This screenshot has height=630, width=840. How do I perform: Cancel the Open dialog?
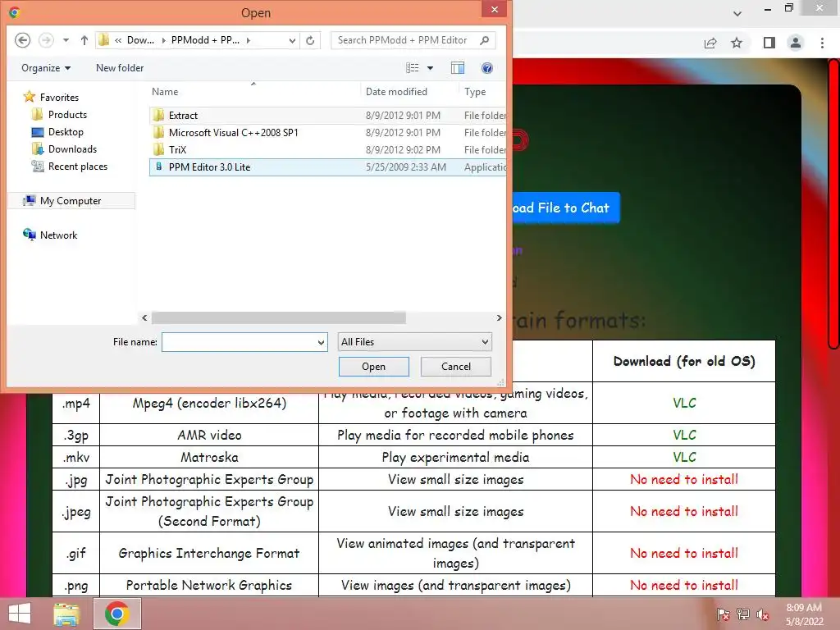[456, 367]
